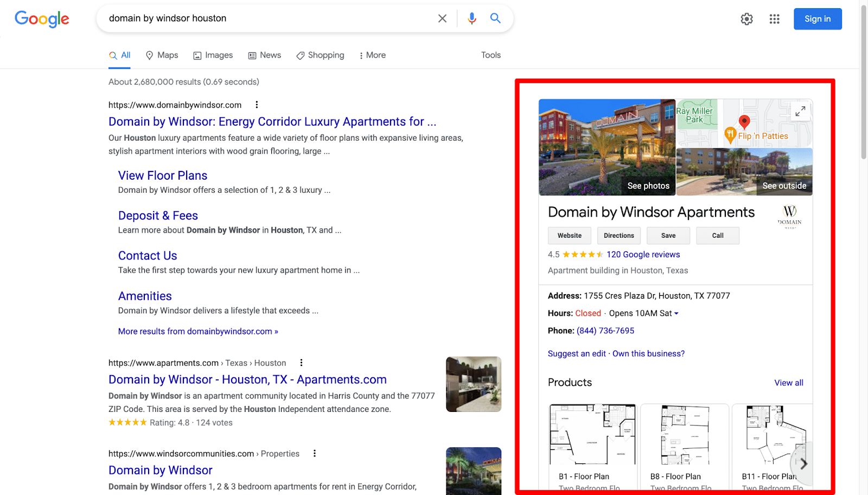Click the About 2,680,000 results text
The image size is (868, 495).
[184, 82]
